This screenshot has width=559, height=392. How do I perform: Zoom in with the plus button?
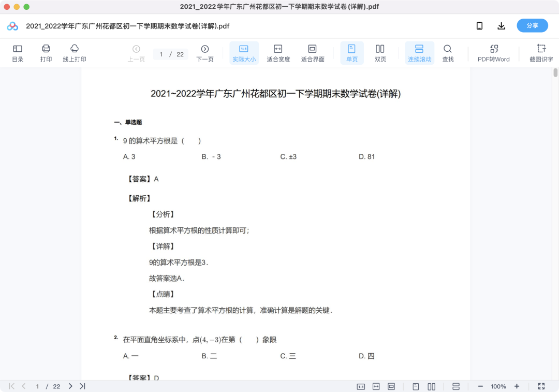pos(517,386)
